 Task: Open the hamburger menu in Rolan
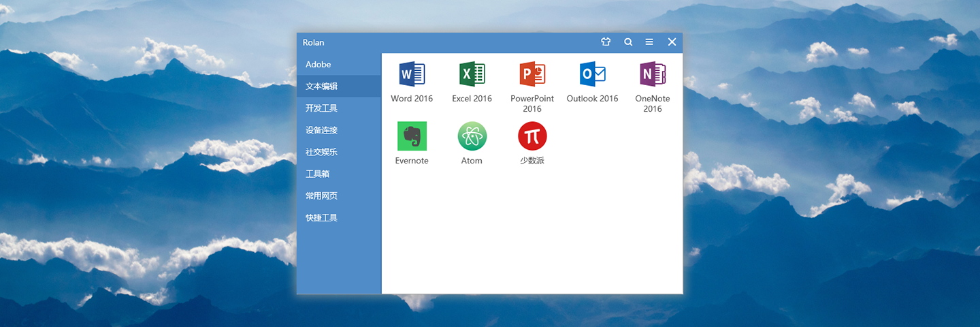click(x=649, y=42)
